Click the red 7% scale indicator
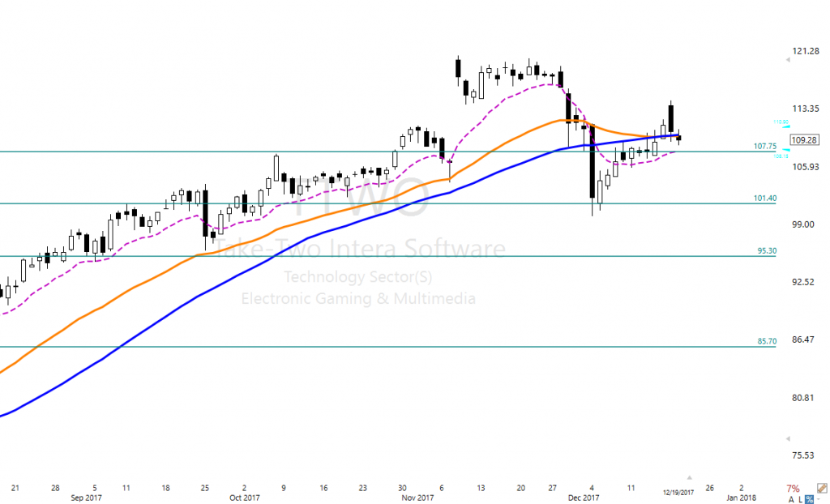This screenshot has width=830, height=504. 793,488
